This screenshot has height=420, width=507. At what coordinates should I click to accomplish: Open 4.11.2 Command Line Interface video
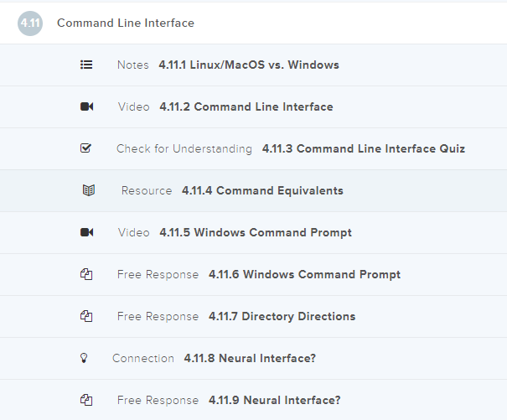pos(246,106)
